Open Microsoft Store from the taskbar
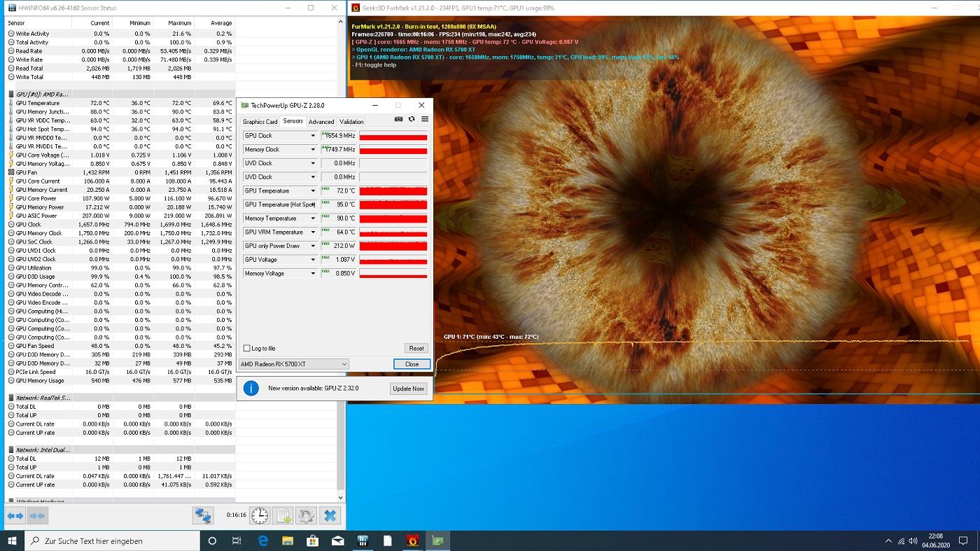The width and height of the screenshot is (980, 551). [x=313, y=540]
